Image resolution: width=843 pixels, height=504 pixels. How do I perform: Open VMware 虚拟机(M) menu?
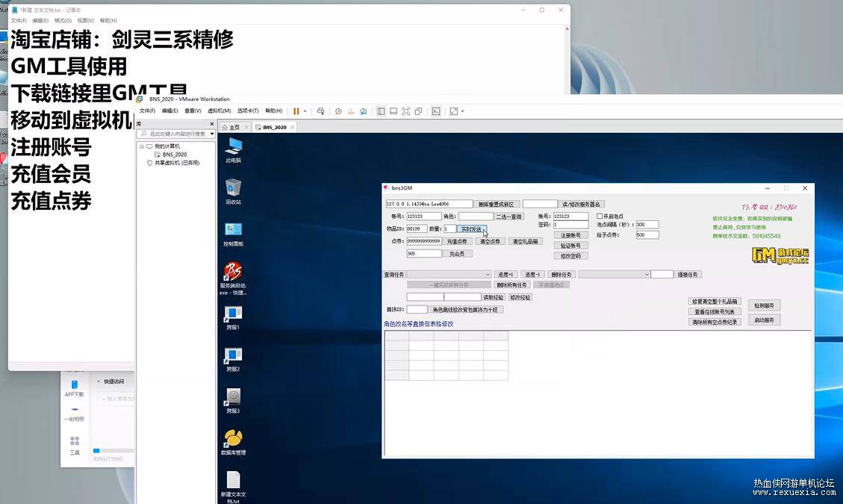coord(220,111)
